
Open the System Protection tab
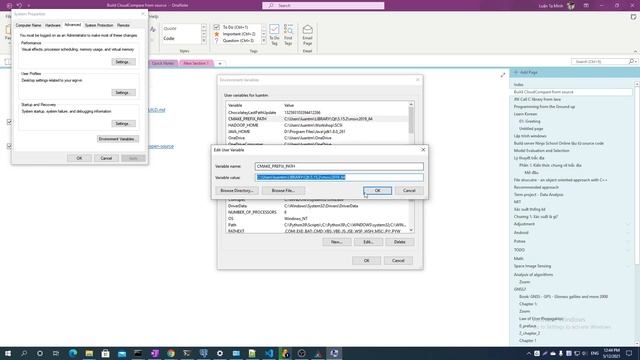click(x=99, y=25)
